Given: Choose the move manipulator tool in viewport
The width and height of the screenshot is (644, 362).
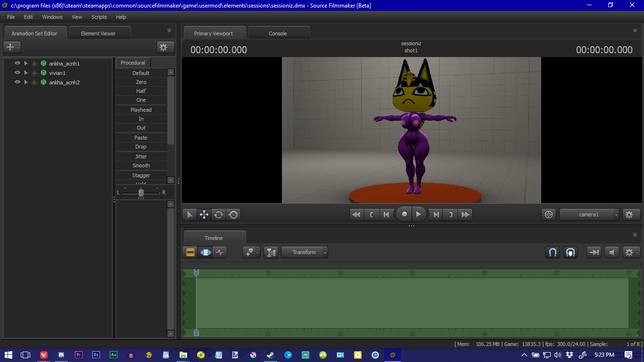Looking at the screenshot, I should (204, 214).
